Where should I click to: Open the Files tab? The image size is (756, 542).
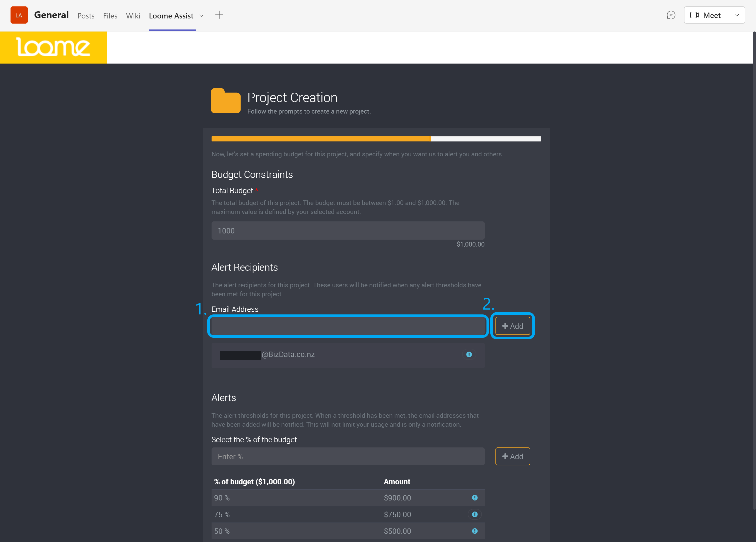click(x=110, y=16)
